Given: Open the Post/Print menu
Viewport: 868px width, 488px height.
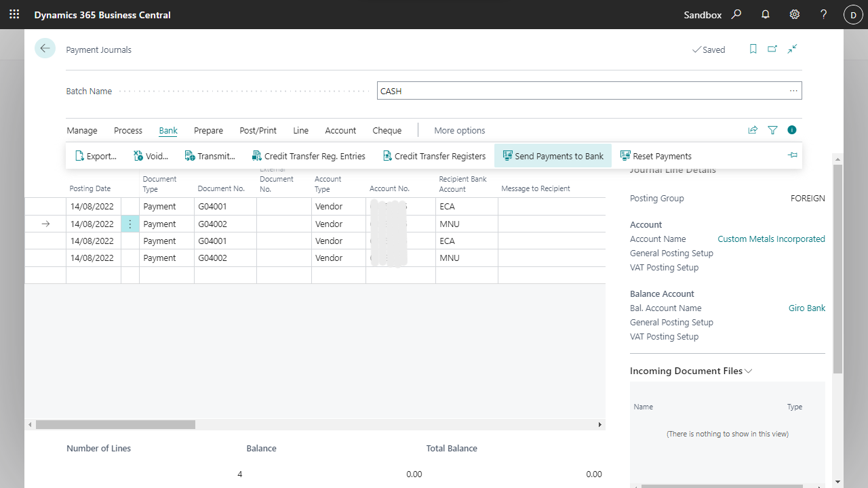Looking at the screenshot, I should pyautogui.click(x=258, y=130).
